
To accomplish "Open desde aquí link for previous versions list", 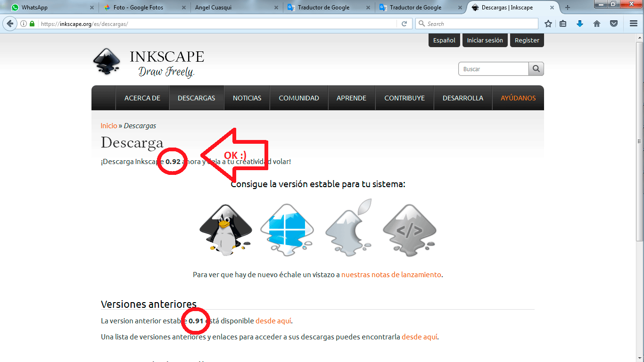I will click(420, 337).
